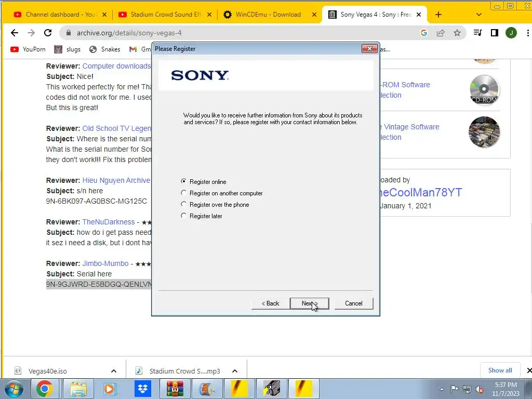Select the Register later radio button

click(183, 216)
